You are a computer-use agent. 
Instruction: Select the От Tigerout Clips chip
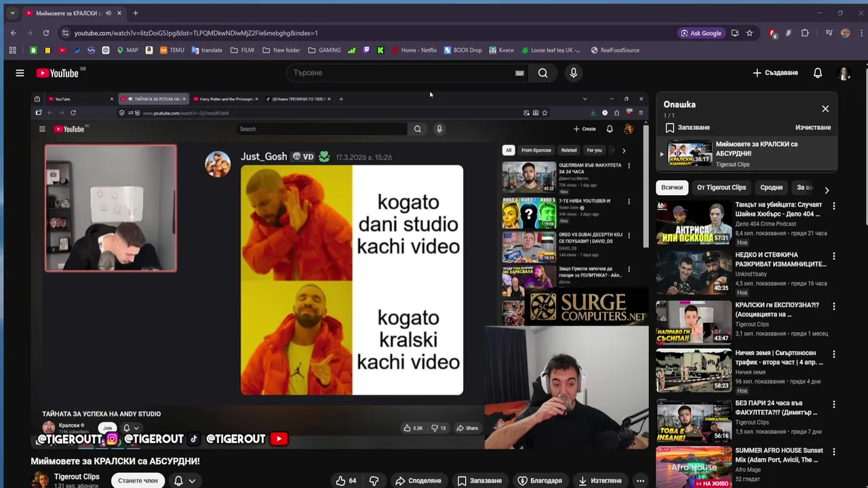pos(721,188)
